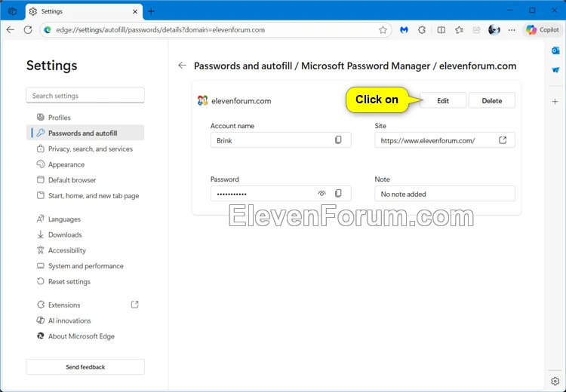Close the Settings tab
The image size is (566, 392).
pyautogui.click(x=135, y=11)
